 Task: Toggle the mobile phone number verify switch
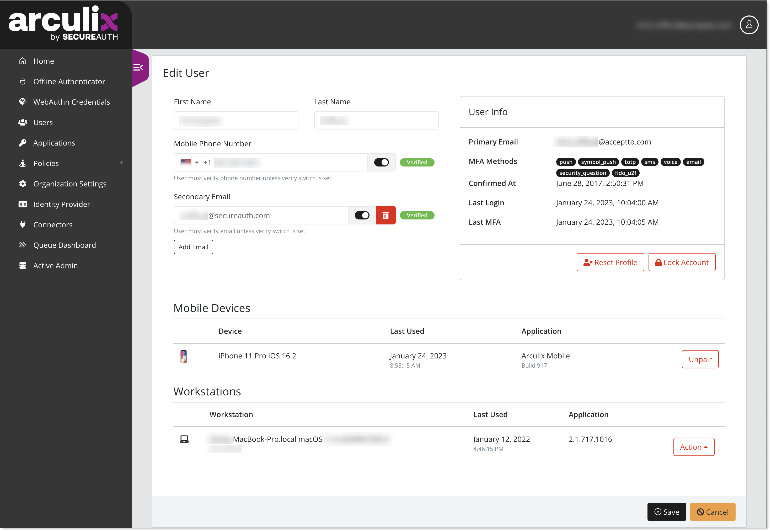(381, 162)
